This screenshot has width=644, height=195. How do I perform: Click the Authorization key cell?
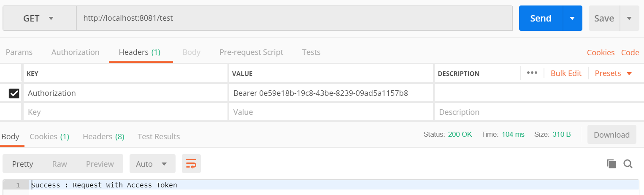click(x=125, y=93)
